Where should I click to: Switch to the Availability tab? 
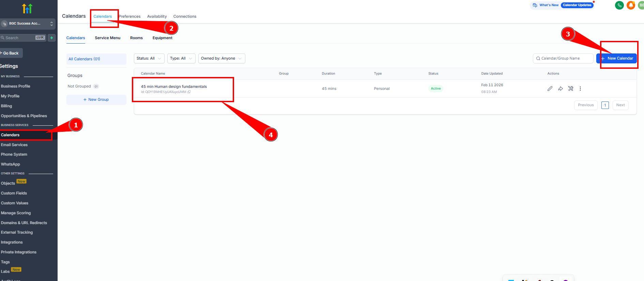(157, 16)
